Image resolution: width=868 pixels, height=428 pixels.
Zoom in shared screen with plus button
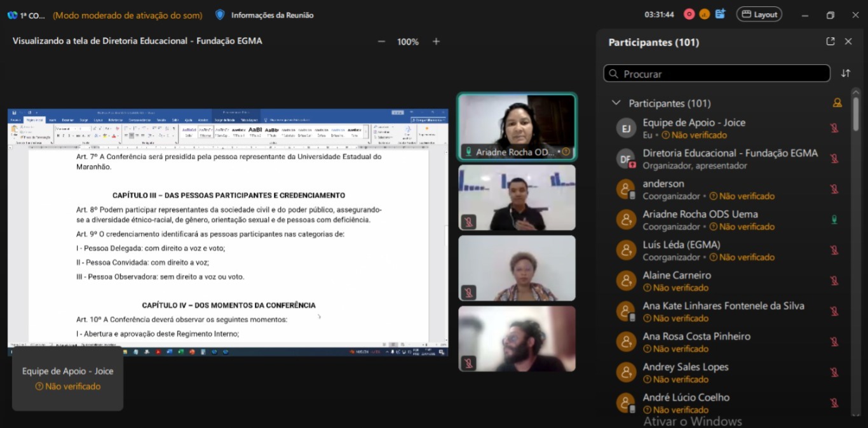(436, 42)
